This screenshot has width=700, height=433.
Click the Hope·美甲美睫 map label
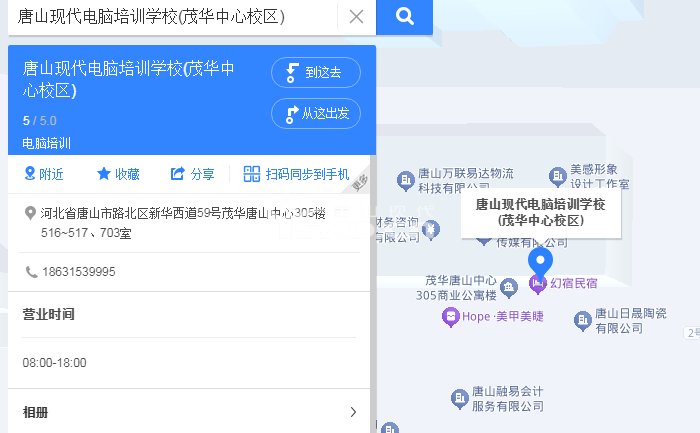tap(503, 316)
